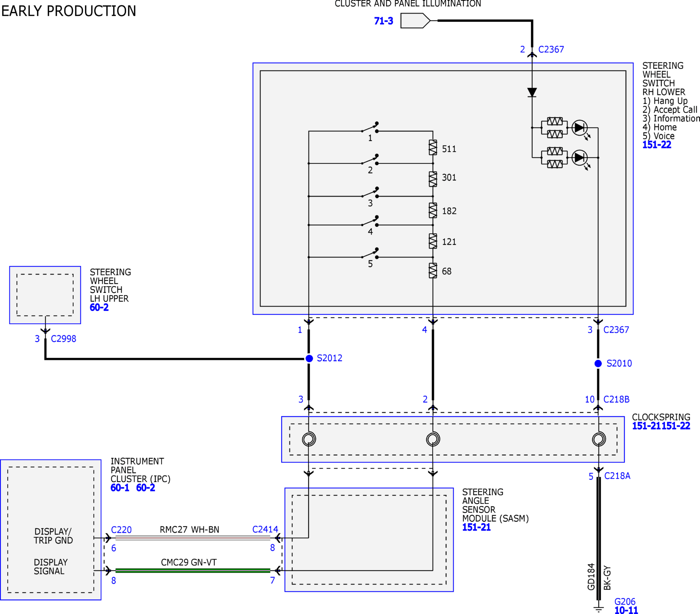Click connector label C218A

coord(617,476)
